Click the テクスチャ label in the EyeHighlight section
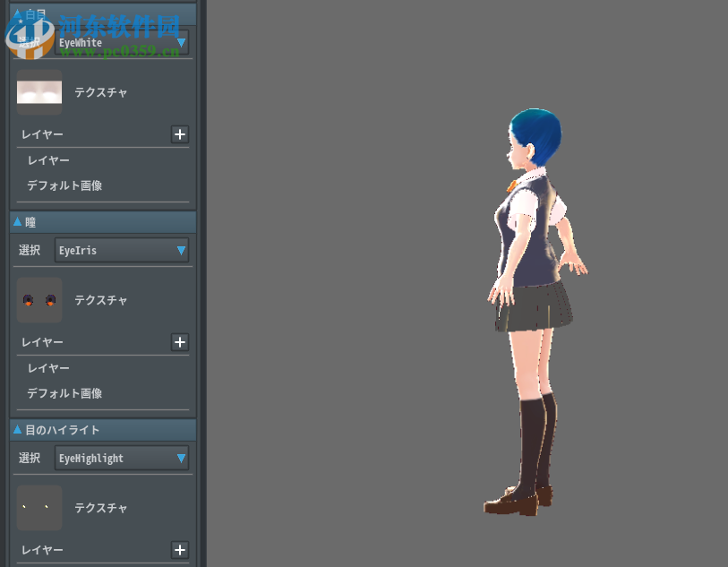 coord(99,508)
